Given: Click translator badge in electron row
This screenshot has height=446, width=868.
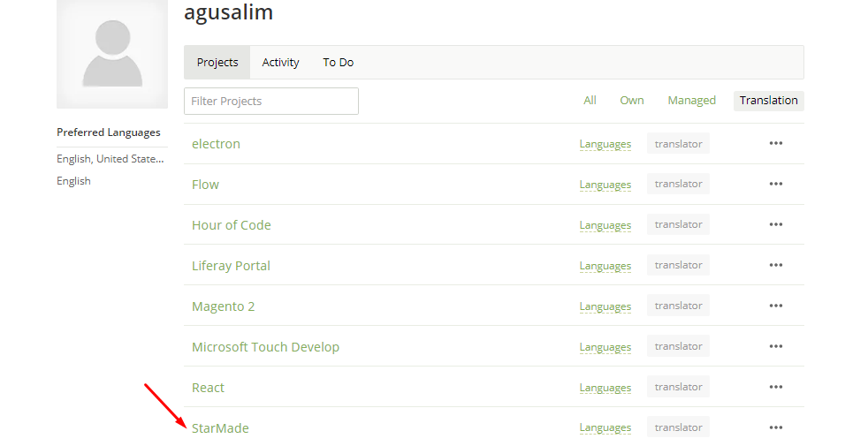Looking at the screenshot, I should [678, 144].
